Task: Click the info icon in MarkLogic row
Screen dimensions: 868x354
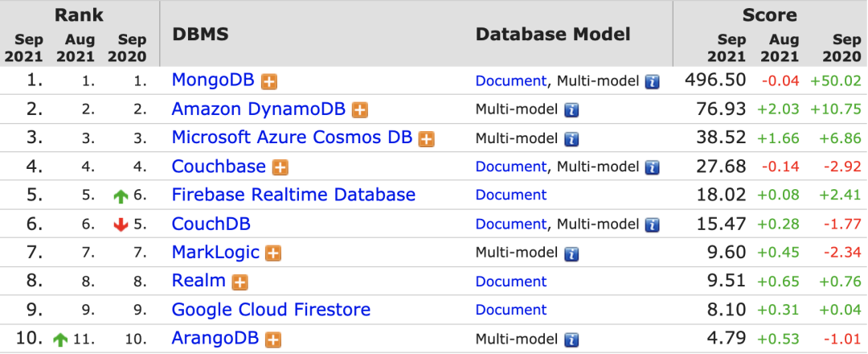Action: (x=571, y=253)
